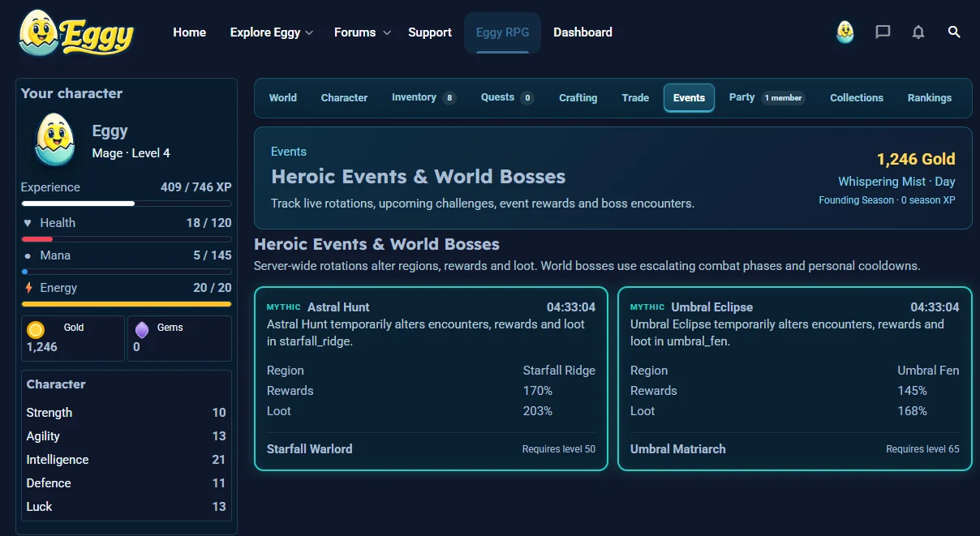Select Eggy RPG in the navigation
Viewport: 980px width, 536px height.
point(503,32)
